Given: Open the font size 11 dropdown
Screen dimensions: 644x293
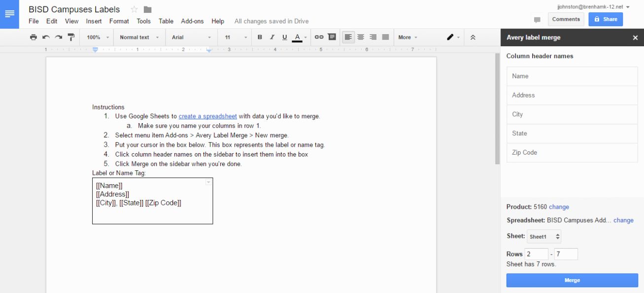Looking at the screenshot, I should [236, 37].
